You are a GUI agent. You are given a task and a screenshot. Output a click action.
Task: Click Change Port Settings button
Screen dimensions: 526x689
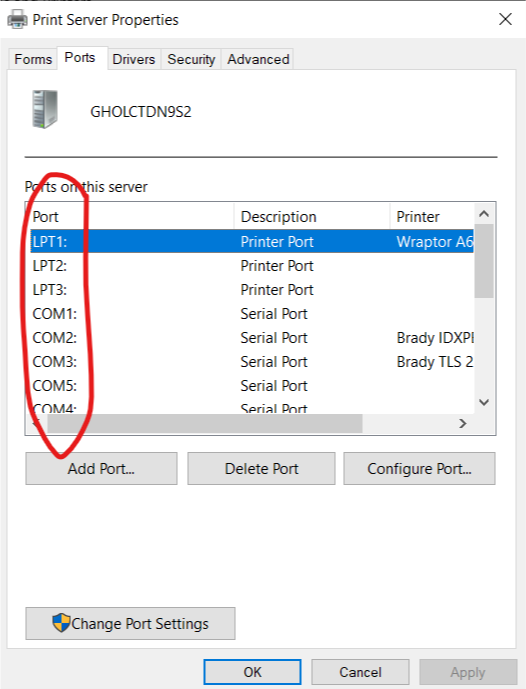click(131, 623)
